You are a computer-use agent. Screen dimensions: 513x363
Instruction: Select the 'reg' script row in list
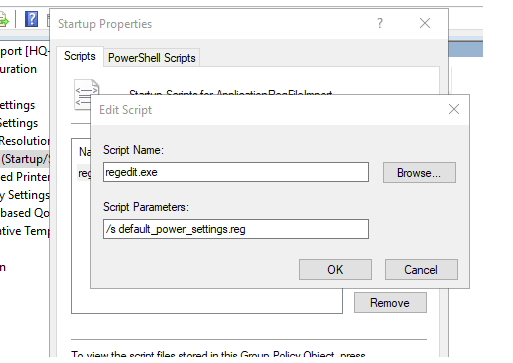point(84,173)
